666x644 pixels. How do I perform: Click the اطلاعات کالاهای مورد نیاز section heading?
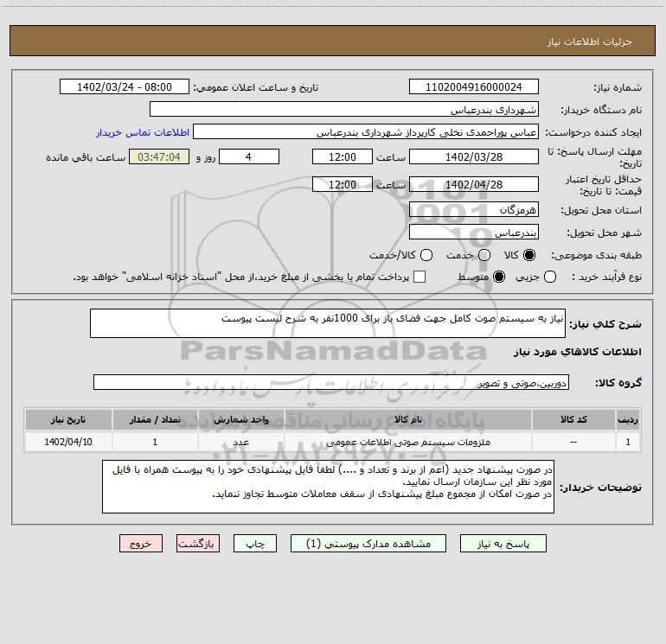pos(577,352)
